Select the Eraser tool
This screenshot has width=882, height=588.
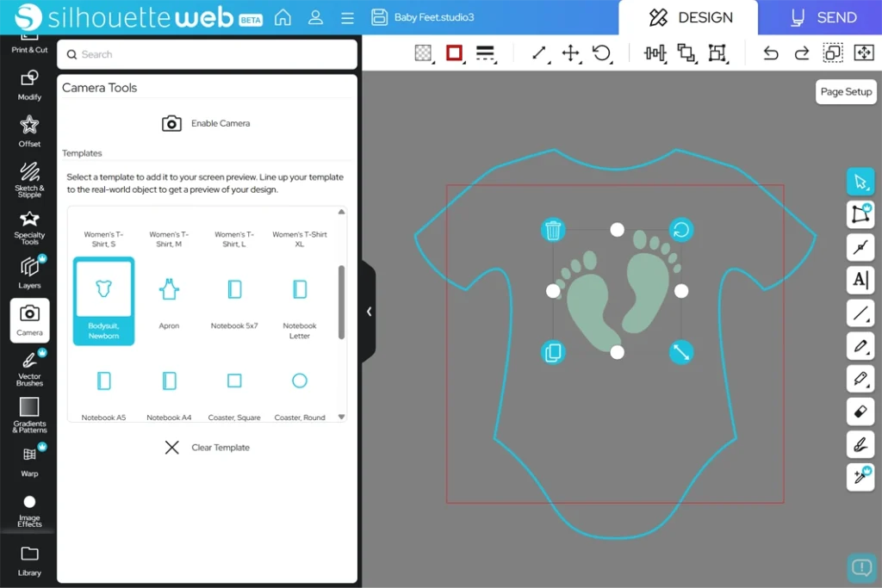coord(860,412)
